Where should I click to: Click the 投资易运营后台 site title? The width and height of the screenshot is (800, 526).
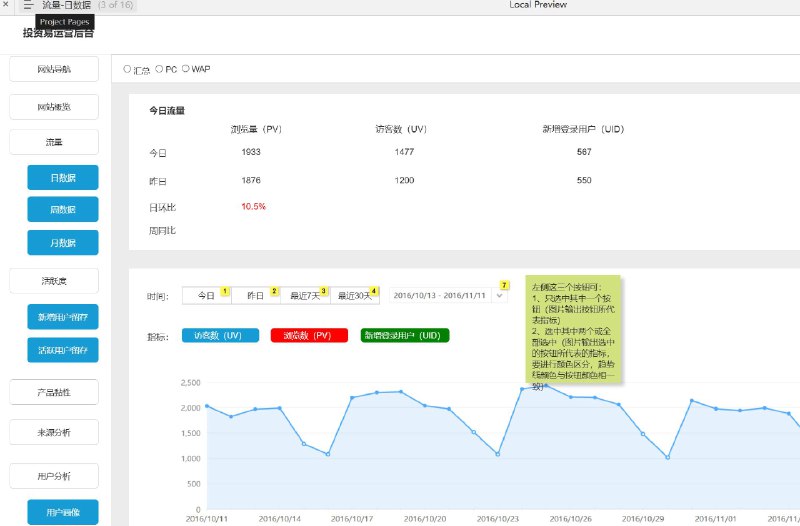pos(58,34)
